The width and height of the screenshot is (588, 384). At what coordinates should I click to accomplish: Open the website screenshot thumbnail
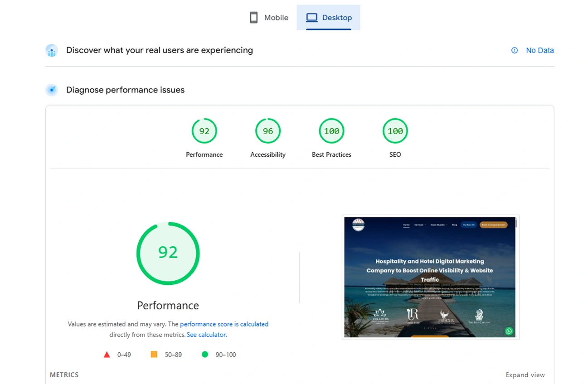(x=430, y=277)
